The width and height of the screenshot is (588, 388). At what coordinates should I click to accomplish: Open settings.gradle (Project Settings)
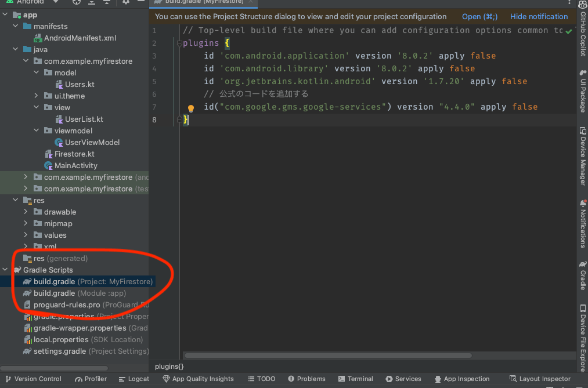click(86, 351)
